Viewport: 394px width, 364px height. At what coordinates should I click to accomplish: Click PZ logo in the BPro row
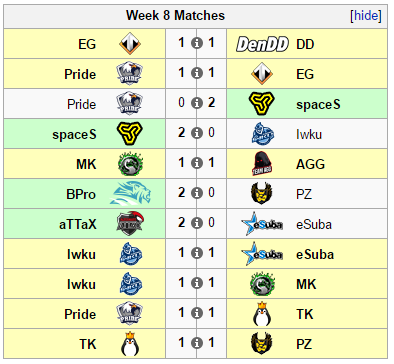click(x=262, y=194)
